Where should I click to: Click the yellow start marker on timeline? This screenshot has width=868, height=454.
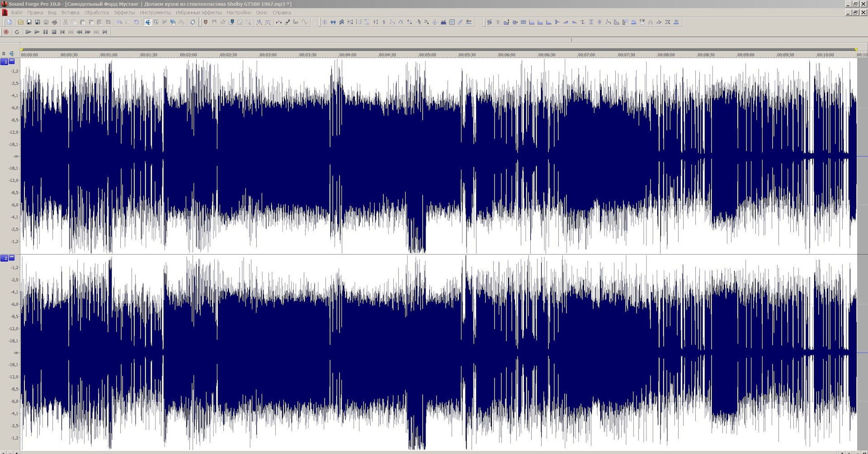pyautogui.click(x=21, y=50)
